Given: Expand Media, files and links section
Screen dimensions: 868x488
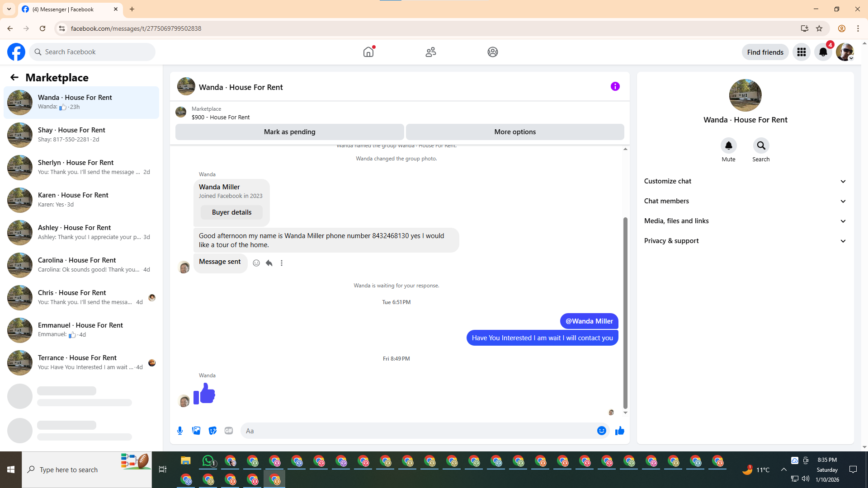Looking at the screenshot, I should coord(745,221).
